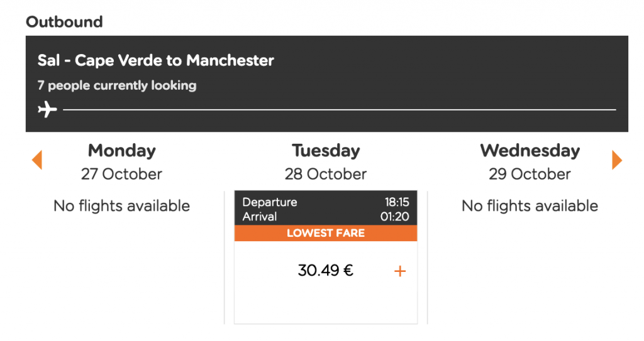
Task: Click the 7 people currently looking text
Action: click(x=117, y=85)
